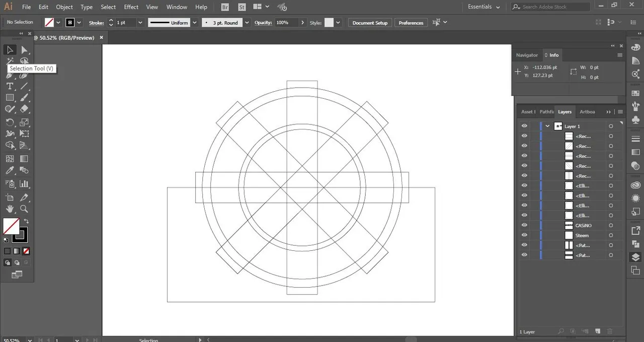Select the Hand tool
Image resolution: width=644 pixels, height=342 pixels.
[10, 209]
